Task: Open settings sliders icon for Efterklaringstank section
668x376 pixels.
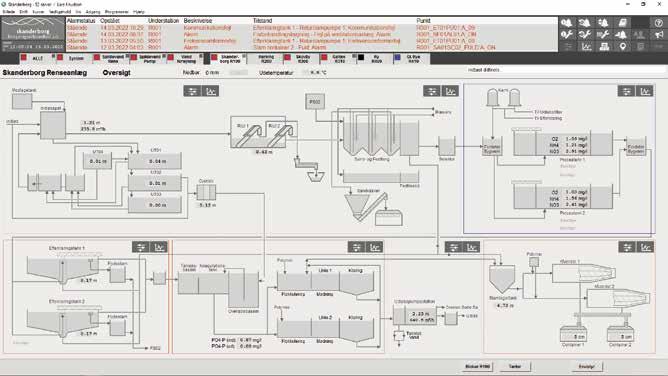Action: coord(141,247)
